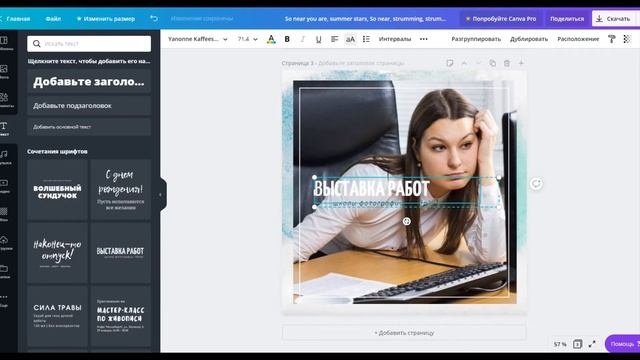Open the Elements sidebar tab

4,100
